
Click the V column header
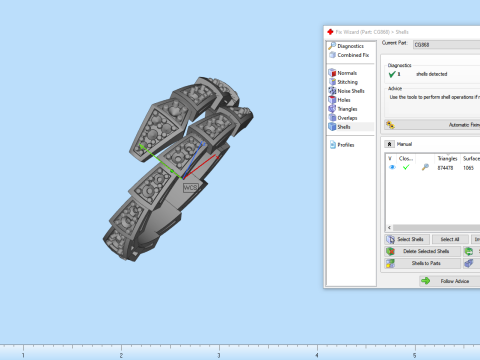391,158
